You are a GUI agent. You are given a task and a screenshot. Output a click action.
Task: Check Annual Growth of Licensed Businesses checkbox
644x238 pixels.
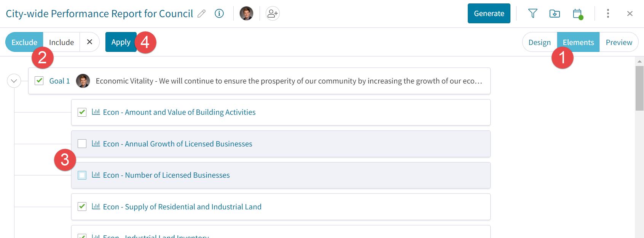(x=82, y=144)
